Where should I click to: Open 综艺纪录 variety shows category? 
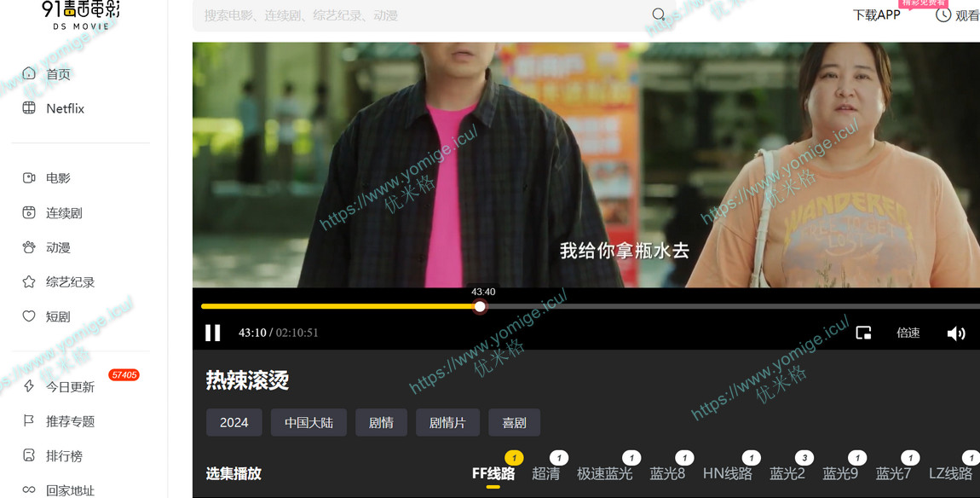70,282
